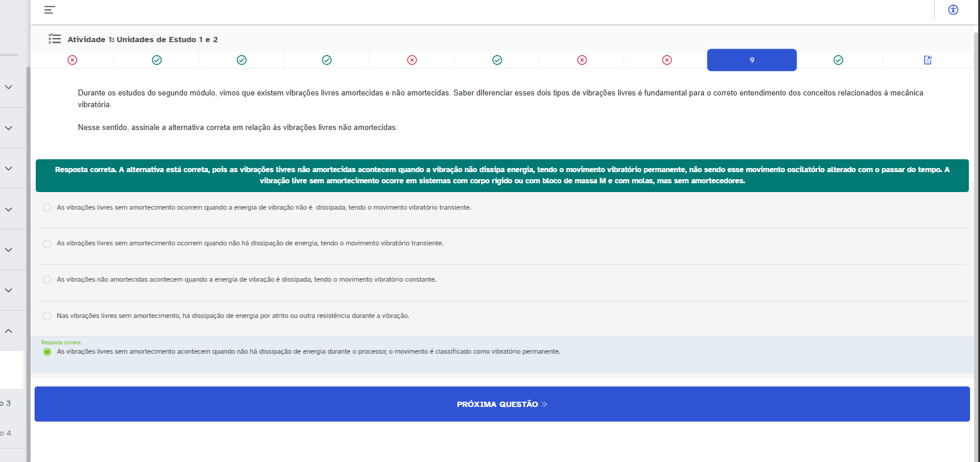Open question 10 with green check
The image size is (980, 462).
coord(838,60)
